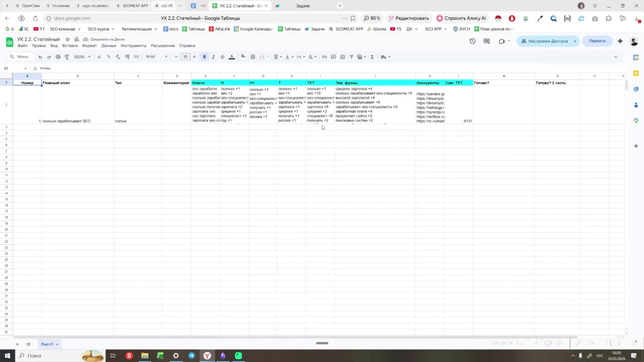Viewport: 644px width, 362px height.
Task: Open the Arial font dropdown
Action: [x=156, y=57]
